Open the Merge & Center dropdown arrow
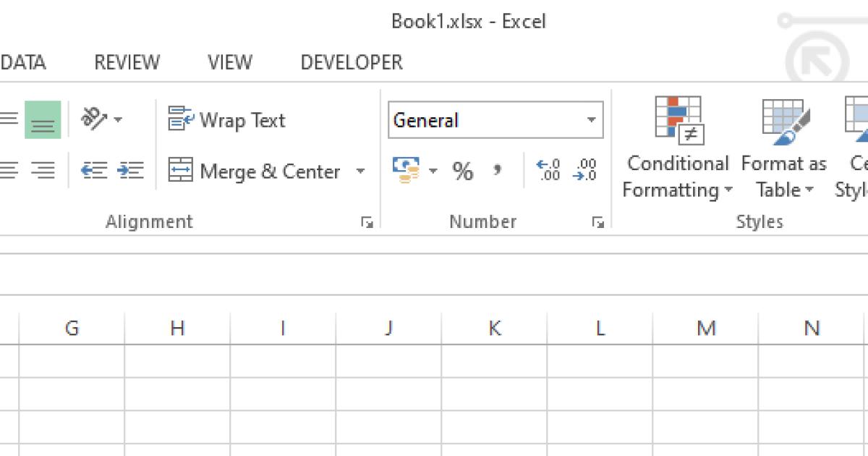 pos(360,171)
